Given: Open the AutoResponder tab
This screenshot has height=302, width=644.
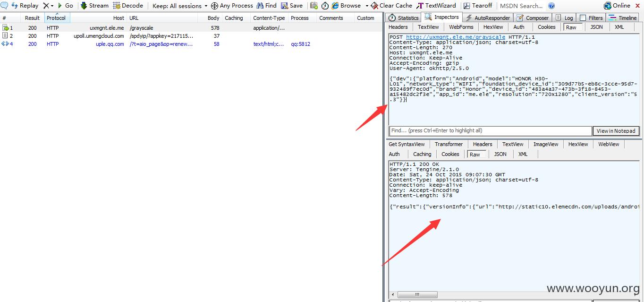Looking at the screenshot, I should click(488, 18).
